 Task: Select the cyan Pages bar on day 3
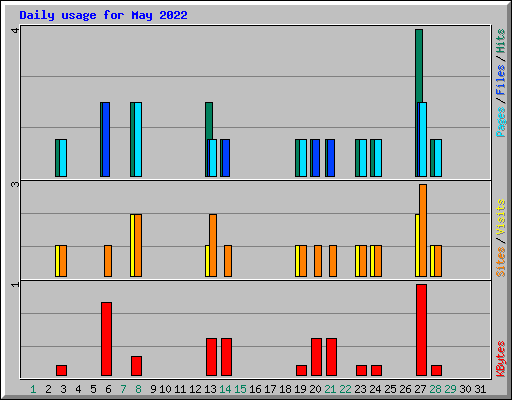coord(63,158)
